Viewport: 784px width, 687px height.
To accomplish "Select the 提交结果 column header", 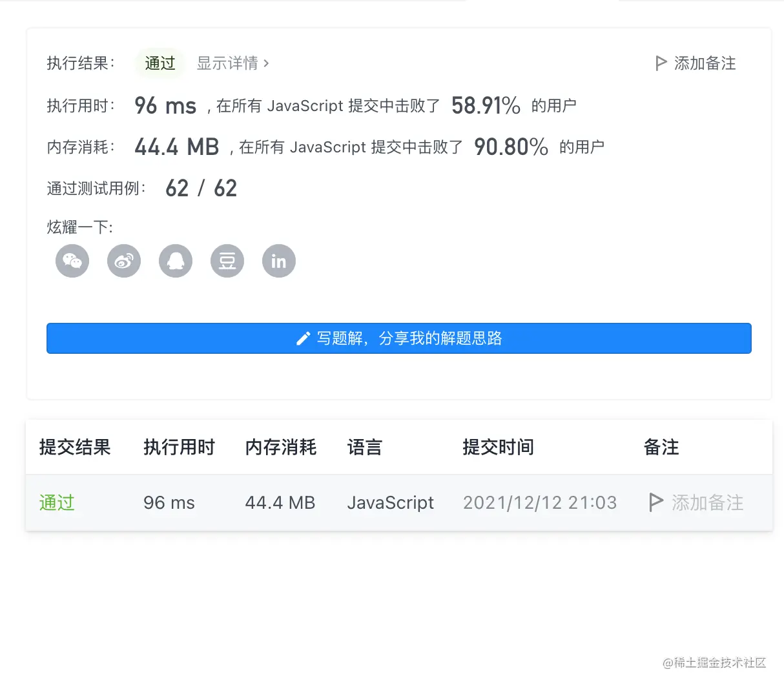I will click(75, 447).
